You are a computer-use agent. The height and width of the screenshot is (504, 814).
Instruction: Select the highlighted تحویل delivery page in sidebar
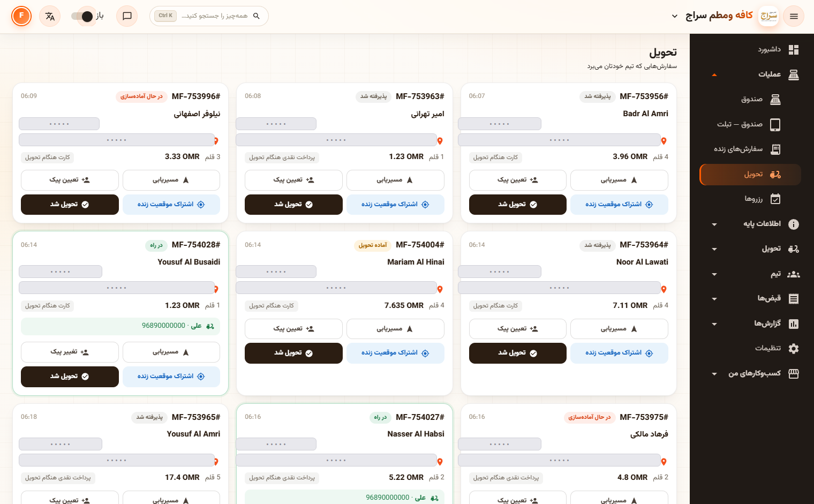click(x=750, y=175)
